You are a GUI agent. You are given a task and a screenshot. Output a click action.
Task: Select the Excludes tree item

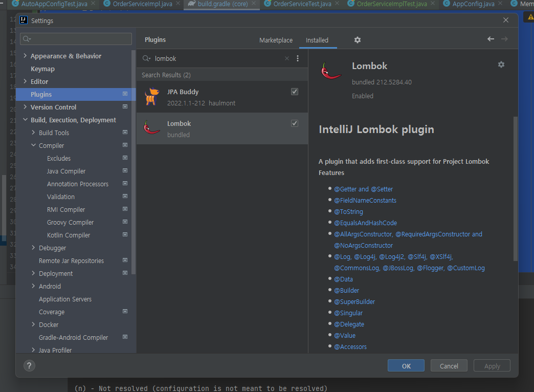pos(59,158)
